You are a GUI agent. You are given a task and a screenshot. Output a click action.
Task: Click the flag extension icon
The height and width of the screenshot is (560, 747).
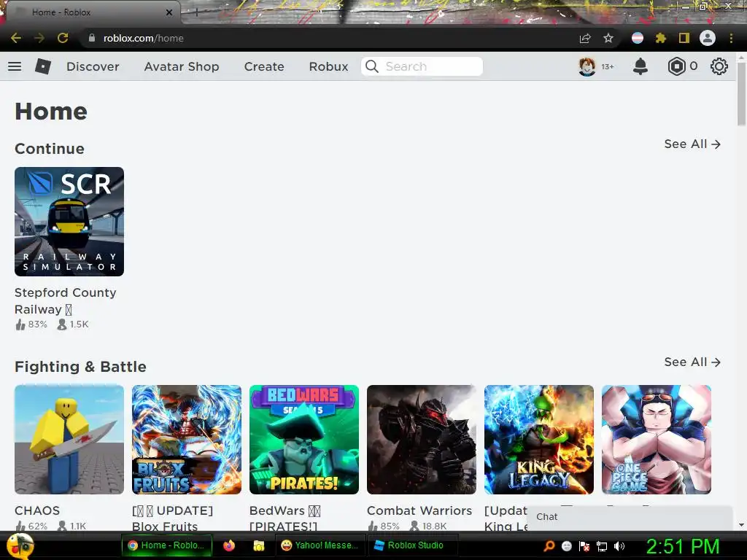(638, 38)
